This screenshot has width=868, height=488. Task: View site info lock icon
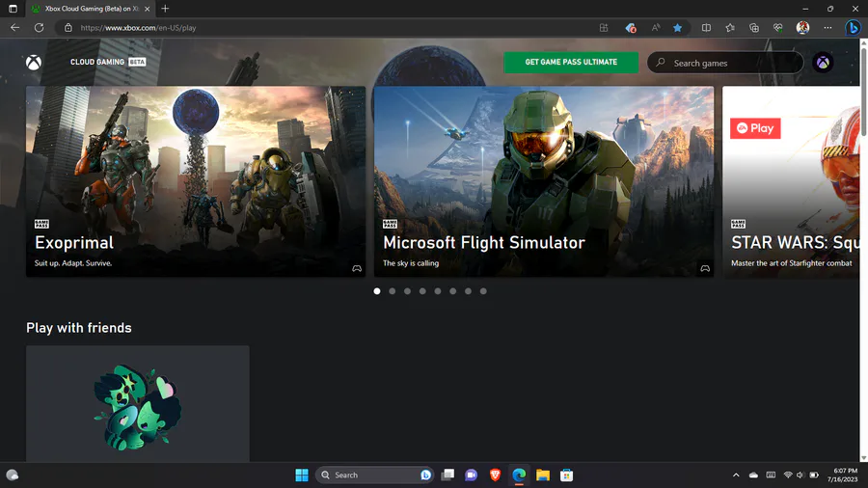tap(68, 28)
